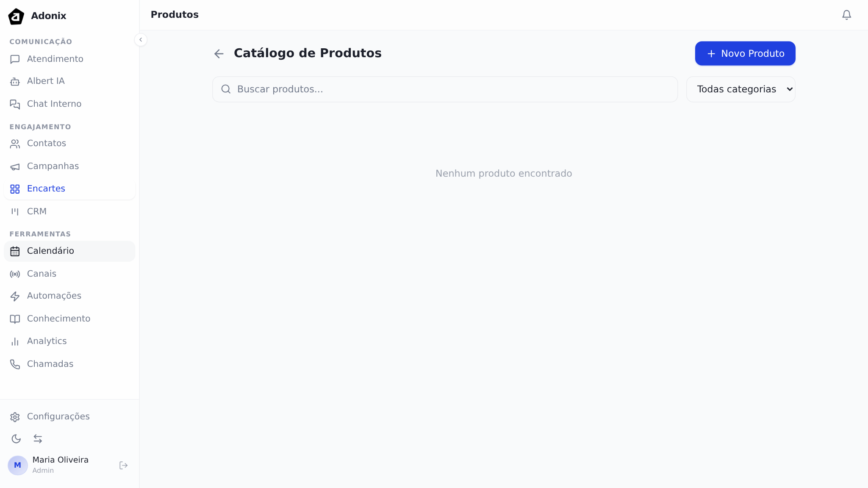The width and height of the screenshot is (868, 488).
Task: Select the Albert IA bot icon
Action: click(15, 81)
